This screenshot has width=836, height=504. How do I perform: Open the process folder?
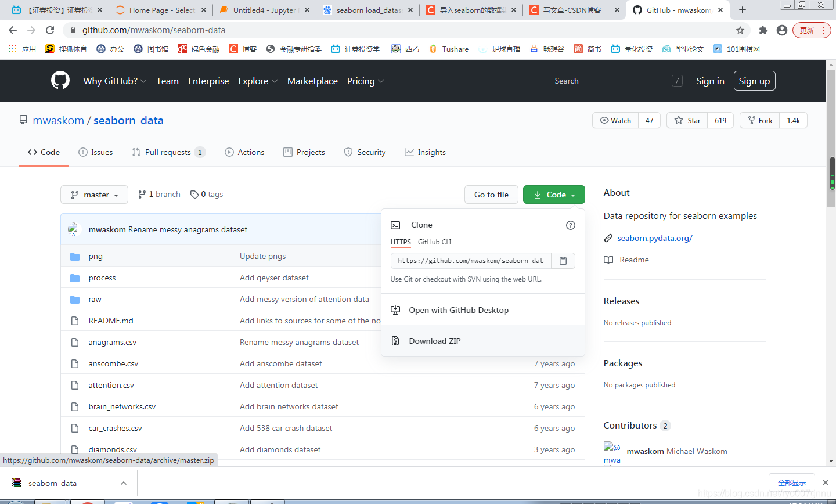pos(102,278)
